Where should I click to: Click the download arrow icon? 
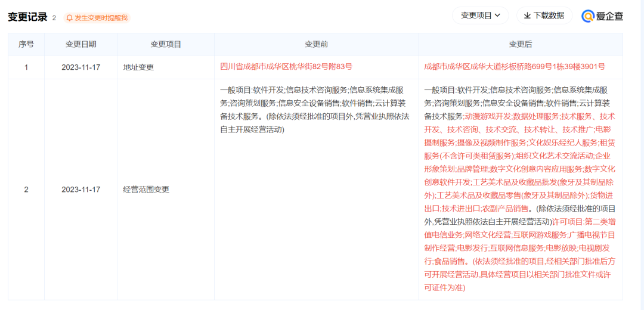pyautogui.click(x=527, y=15)
